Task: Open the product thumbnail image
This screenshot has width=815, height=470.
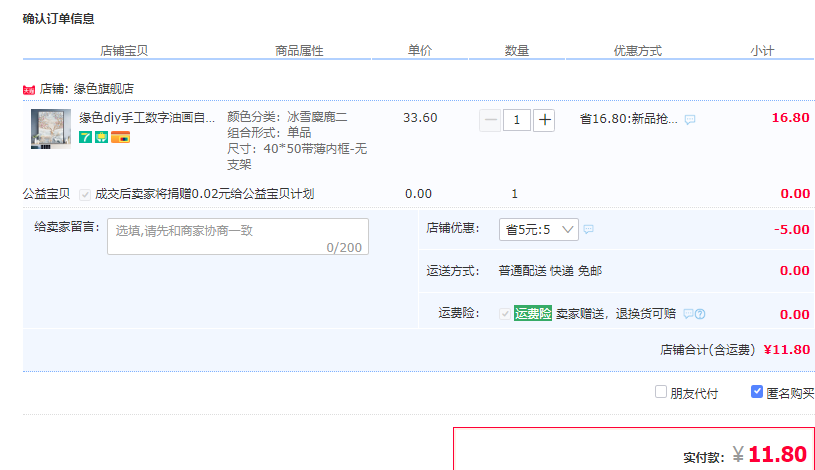Action: point(51,129)
